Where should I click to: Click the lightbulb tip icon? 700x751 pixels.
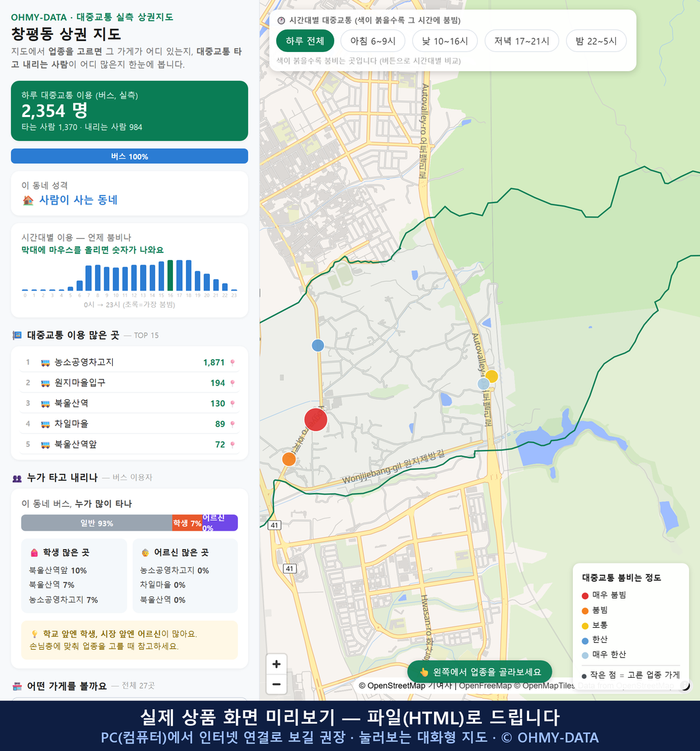34,634
